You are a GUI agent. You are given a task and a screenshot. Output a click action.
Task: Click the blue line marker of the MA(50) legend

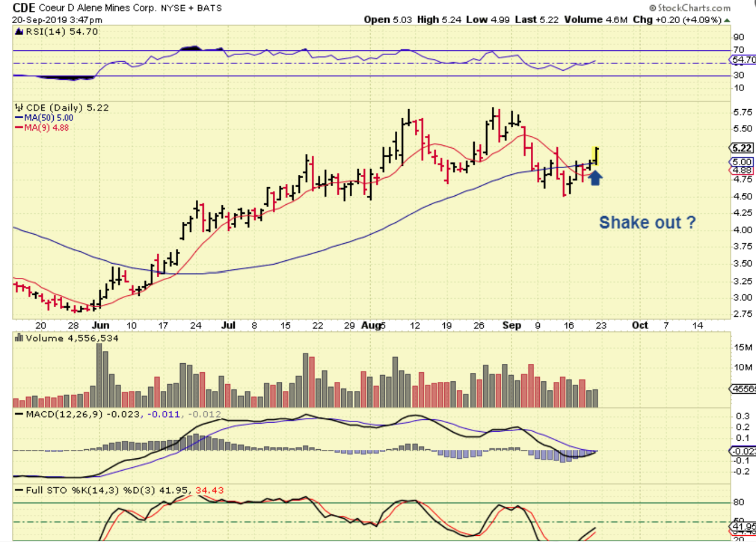pos(19,118)
